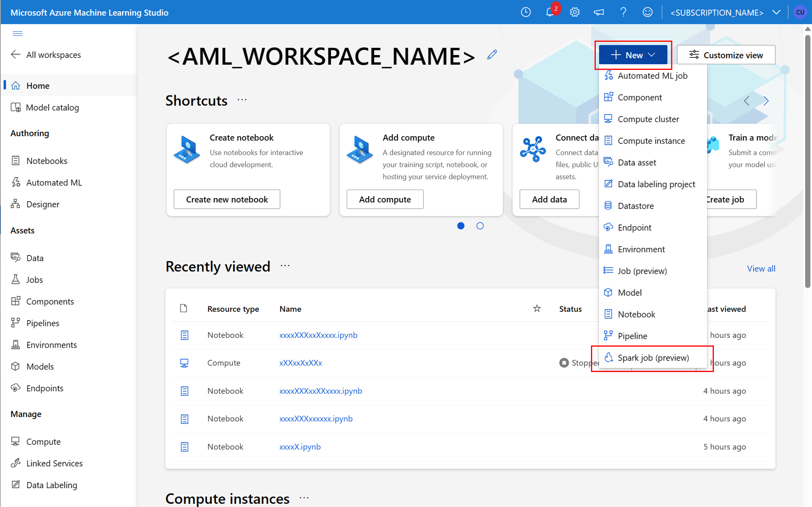Select the Data asset creation option
812x507 pixels.
(638, 162)
